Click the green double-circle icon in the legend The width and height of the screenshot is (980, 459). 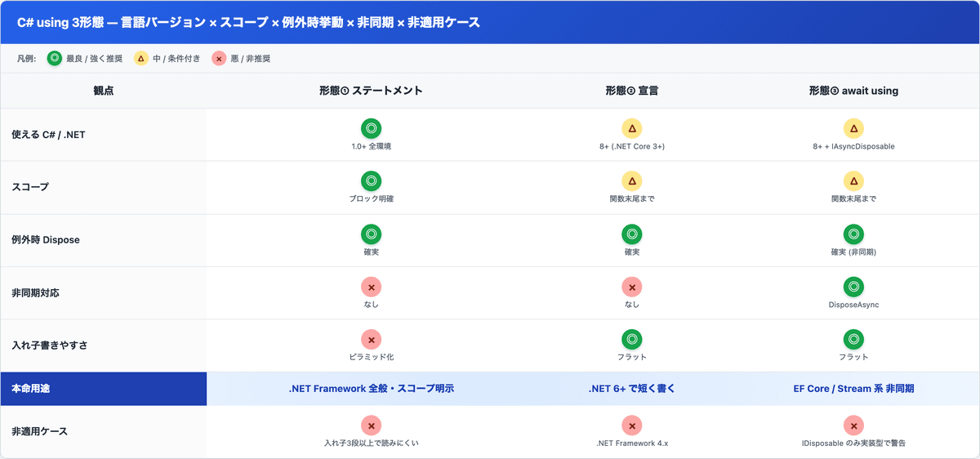click(x=54, y=59)
